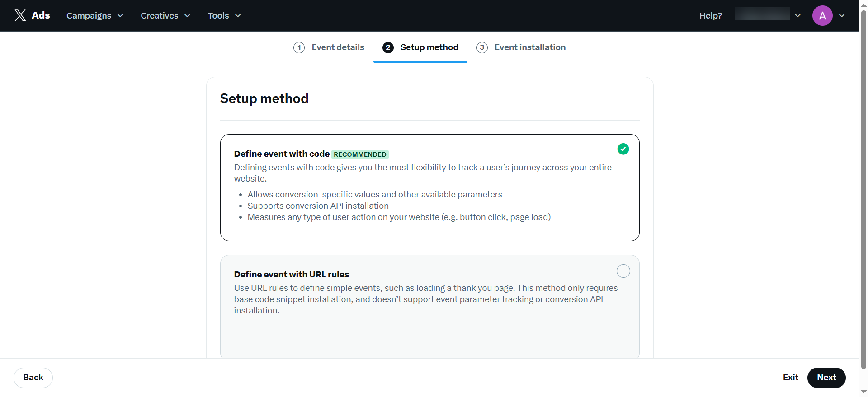This screenshot has height=397, width=868.
Task: Open the Help? link
Action: [x=710, y=16]
